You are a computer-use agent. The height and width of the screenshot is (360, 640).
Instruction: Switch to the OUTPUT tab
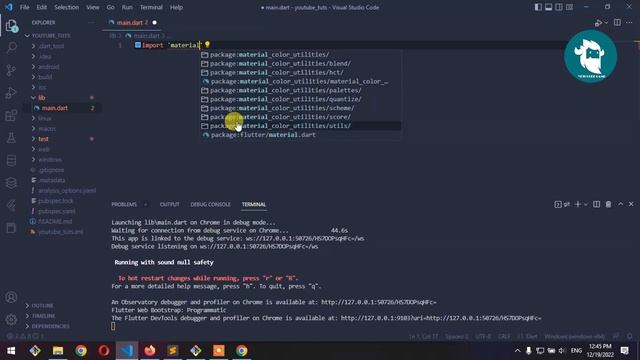point(169,204)
